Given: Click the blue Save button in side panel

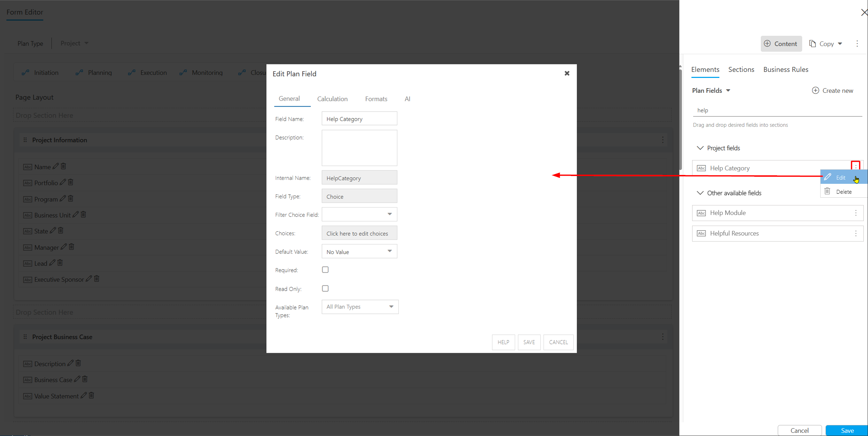Looking at the screenshot, I should (x=847, y=430).
